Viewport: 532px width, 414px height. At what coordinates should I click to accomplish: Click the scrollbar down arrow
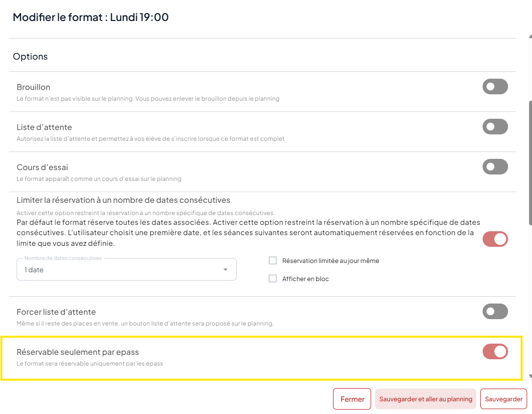pos(531,376)
